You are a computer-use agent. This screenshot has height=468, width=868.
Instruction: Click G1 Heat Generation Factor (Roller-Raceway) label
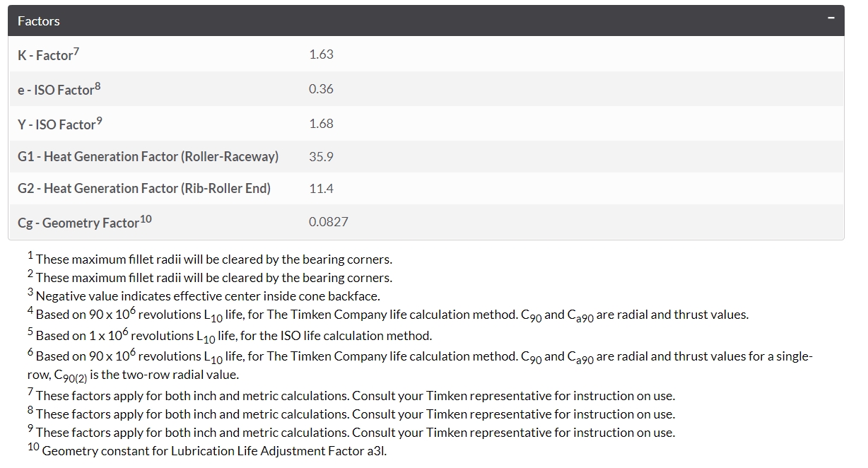(148, 156)
